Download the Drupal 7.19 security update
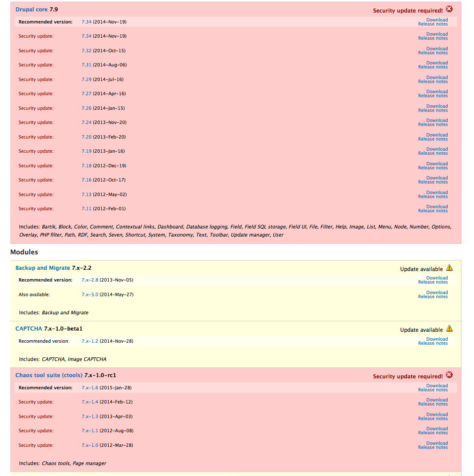 coord(437,149)
